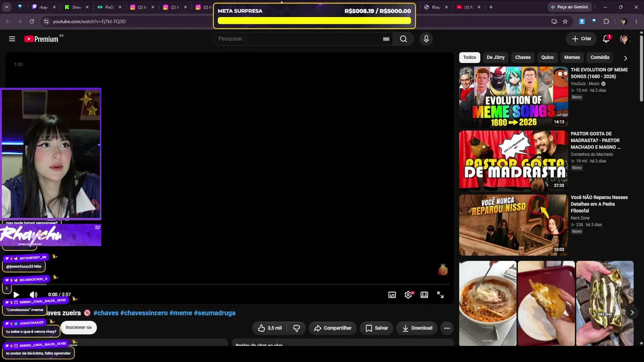
Task: Open video settings gear
Action: (x=408, y=295)
